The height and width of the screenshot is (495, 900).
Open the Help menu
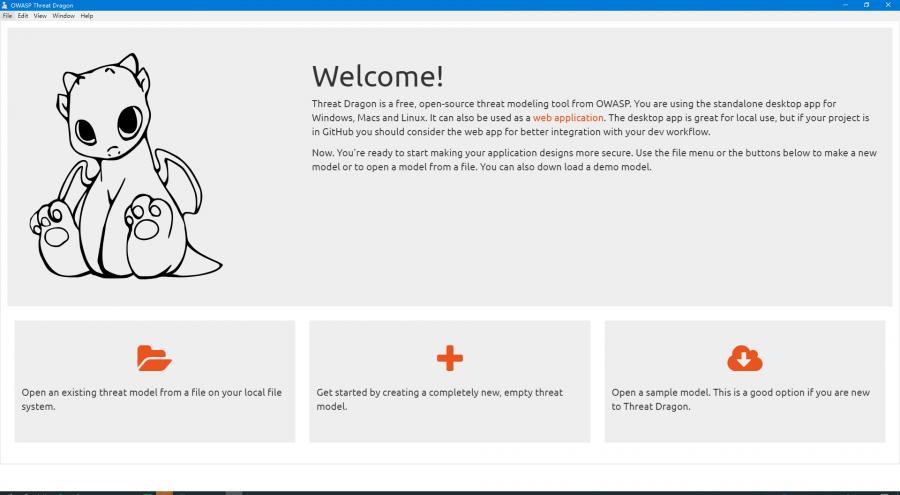87,16
